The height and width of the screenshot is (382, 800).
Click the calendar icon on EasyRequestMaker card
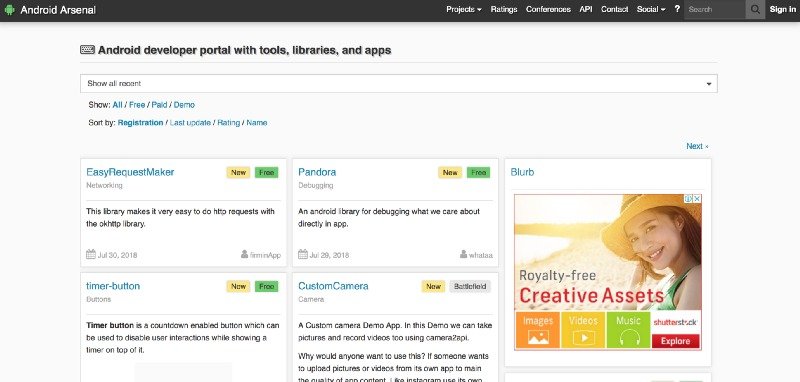point(91,254)
